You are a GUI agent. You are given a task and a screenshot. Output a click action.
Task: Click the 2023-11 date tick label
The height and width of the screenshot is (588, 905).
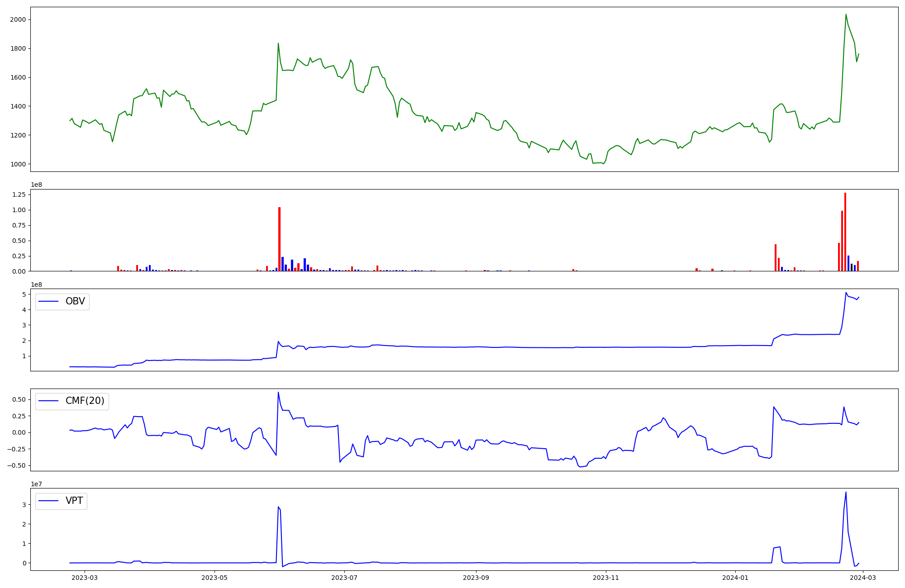606,578
